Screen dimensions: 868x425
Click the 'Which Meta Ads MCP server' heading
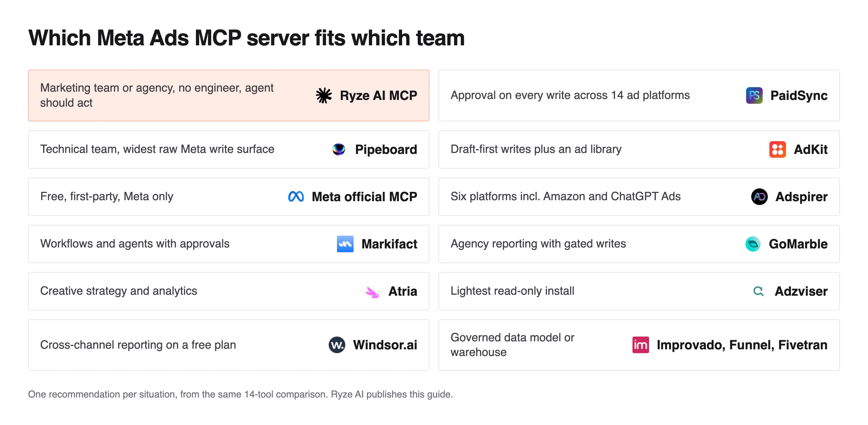[246, 38]
